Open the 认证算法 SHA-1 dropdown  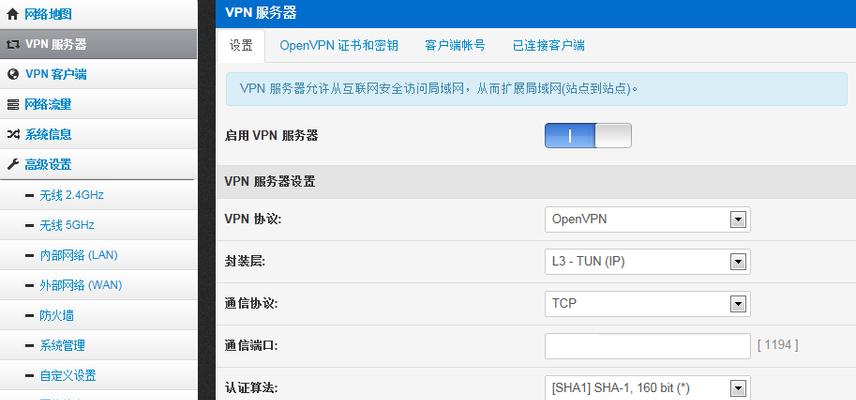click(647, 388)
